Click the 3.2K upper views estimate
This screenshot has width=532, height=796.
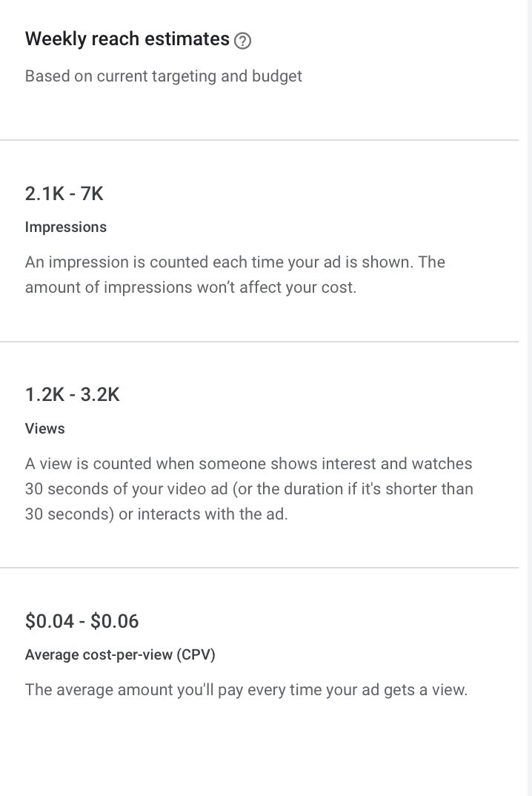[x=100, y=395]
